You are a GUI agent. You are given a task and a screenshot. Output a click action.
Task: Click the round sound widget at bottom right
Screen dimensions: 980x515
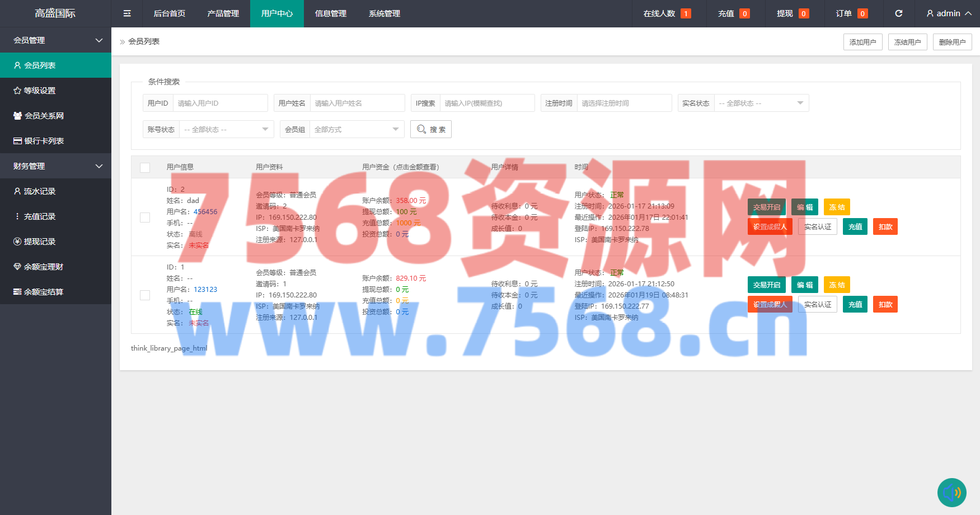951,492
